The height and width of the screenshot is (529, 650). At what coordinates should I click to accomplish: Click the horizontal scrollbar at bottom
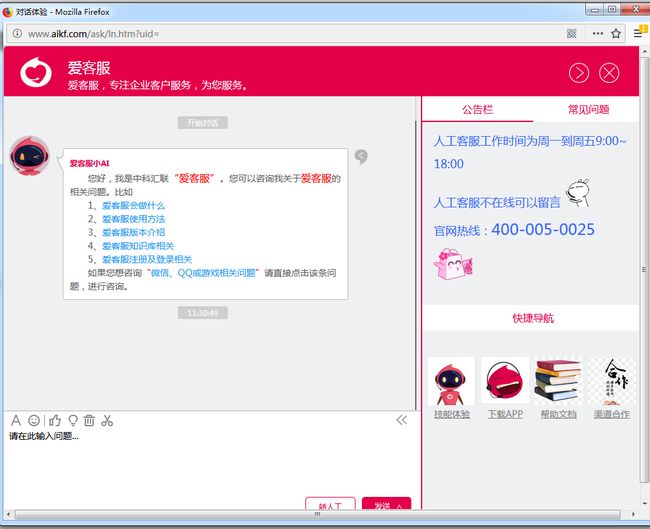pyautogui.click(x=318, y=514)
